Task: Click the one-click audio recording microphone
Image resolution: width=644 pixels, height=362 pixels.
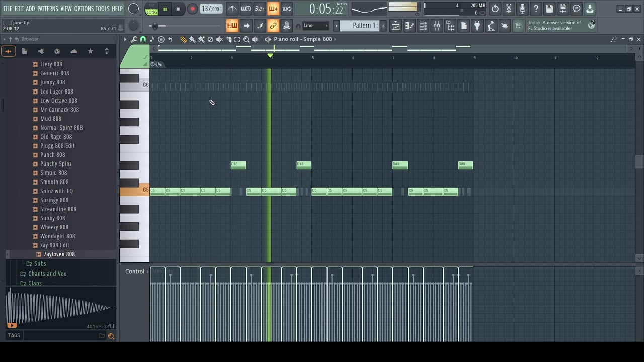Action: click(x=522, y=9)
